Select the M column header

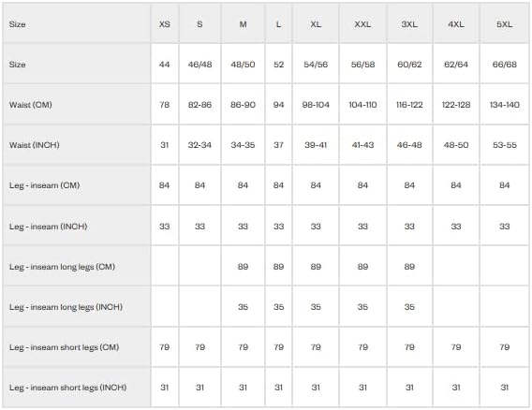tap(243, 24)
